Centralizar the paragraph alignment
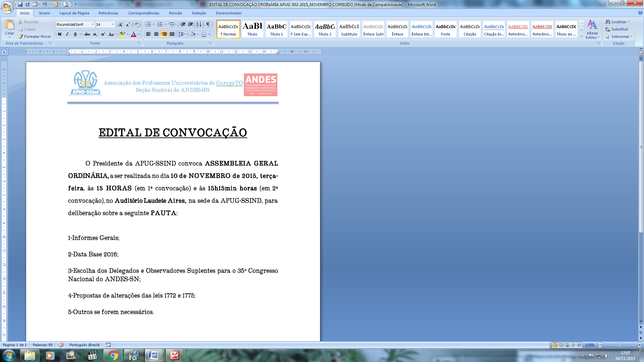The image size is (644, 362). click(x=156, y=34)
